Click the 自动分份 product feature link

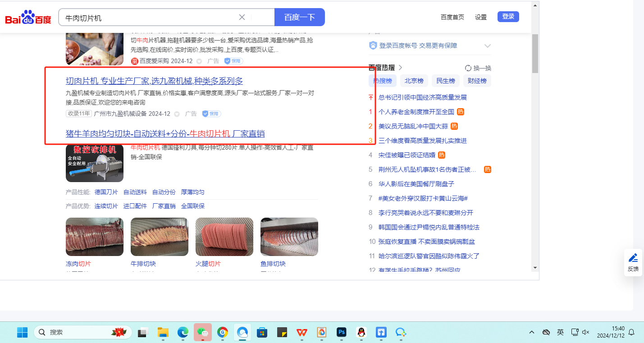pyautogui.click(x=164, y=192)
